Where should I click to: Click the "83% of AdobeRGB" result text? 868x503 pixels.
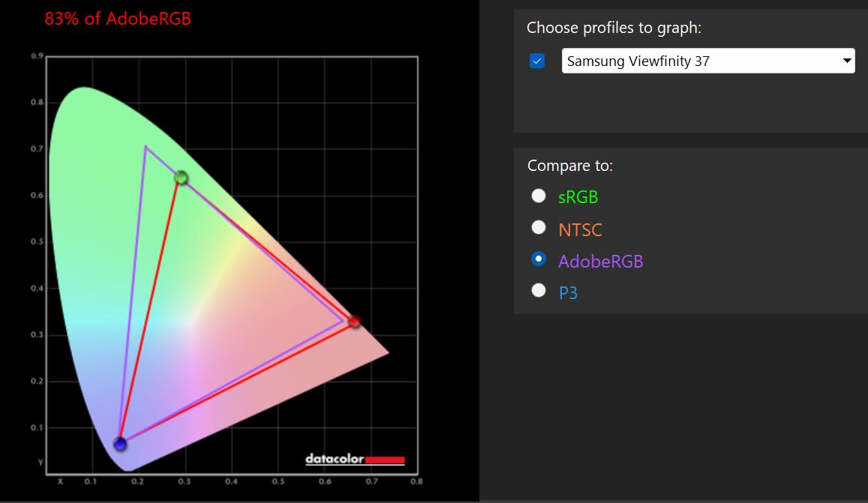[118, 19]
